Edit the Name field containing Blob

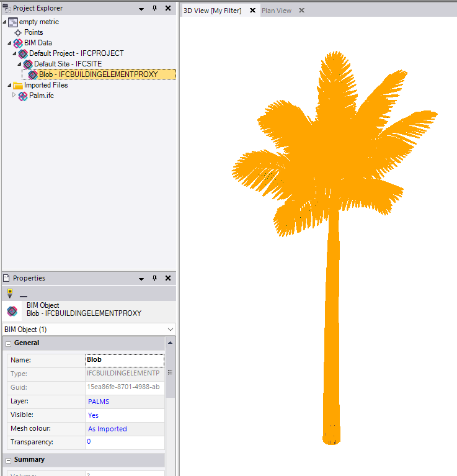click(125, 361)
